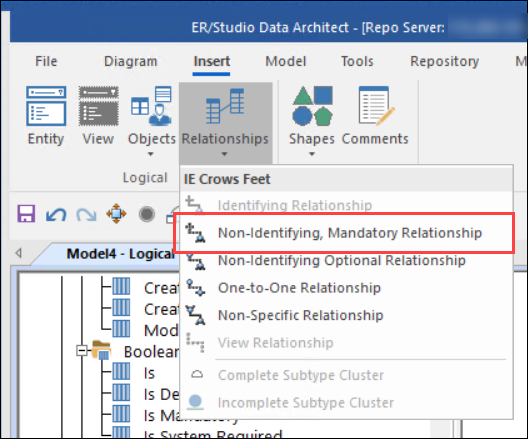
Task: Click the column icon beside Is De
Action: tap(121, 393)
